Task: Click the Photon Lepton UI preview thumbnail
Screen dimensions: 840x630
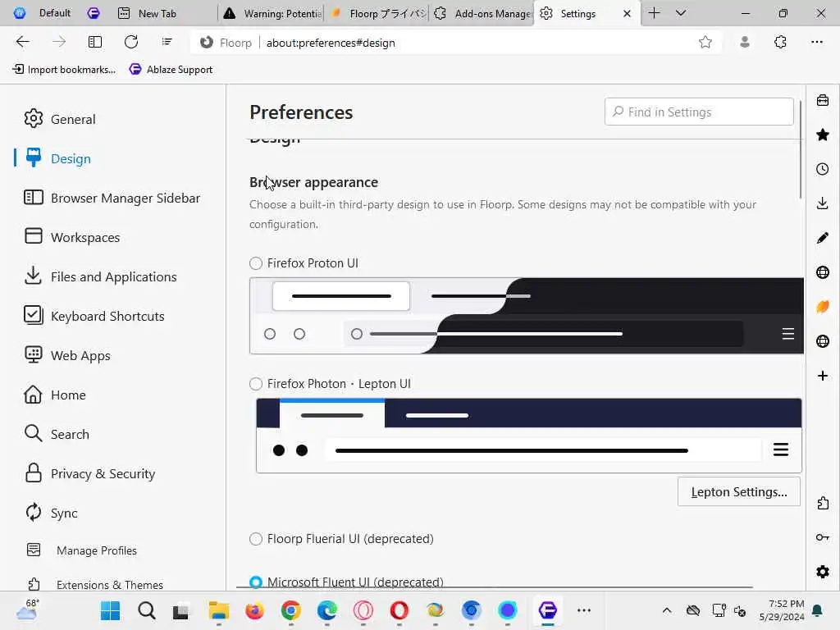Action: 529,436
